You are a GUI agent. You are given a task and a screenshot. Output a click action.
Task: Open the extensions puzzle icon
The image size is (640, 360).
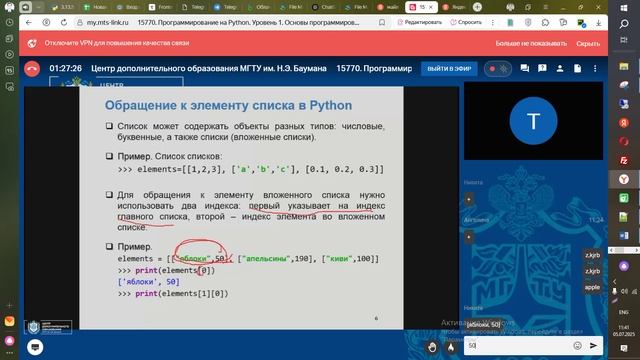click(x=545, y=23)
